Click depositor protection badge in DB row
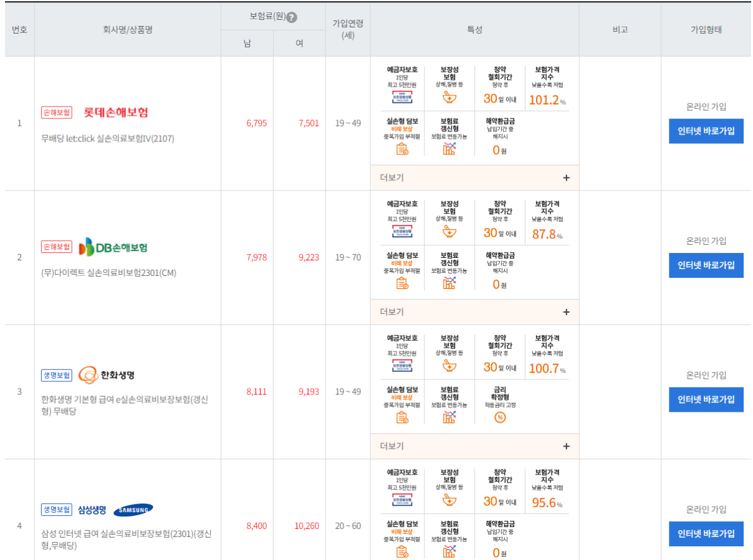753x560 pixels. (402, 231)
